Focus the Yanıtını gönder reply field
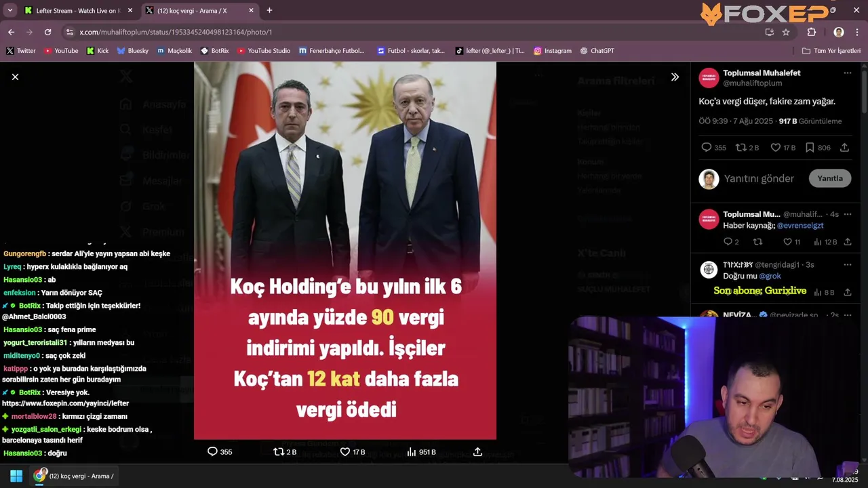Viewport: 868px width, 488px height. click(x=759, y=178)
